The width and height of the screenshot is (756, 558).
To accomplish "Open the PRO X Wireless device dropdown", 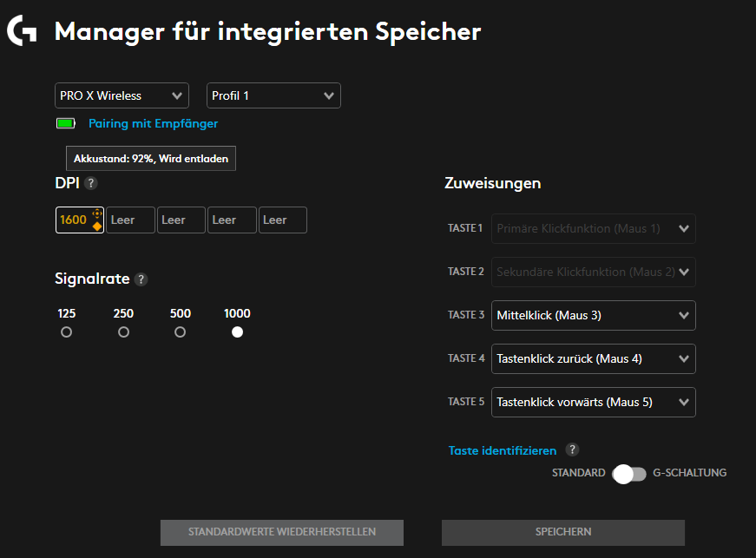I will point(122,95).
